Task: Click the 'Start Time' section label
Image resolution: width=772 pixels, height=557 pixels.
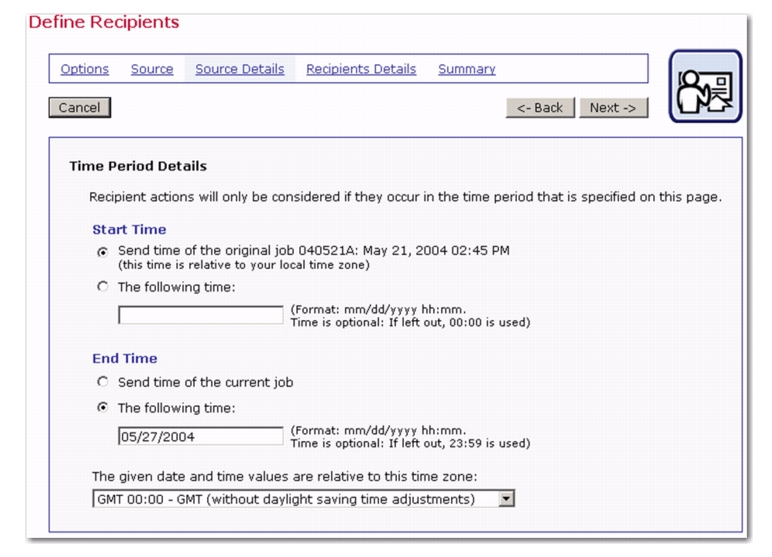Action: (129, 229)
